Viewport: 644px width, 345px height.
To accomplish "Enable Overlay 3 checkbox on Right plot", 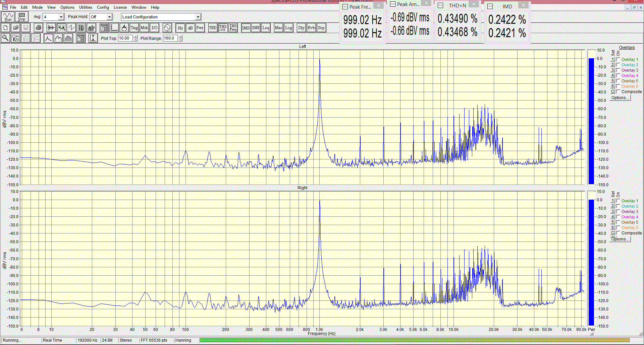I will click(618, 211).
